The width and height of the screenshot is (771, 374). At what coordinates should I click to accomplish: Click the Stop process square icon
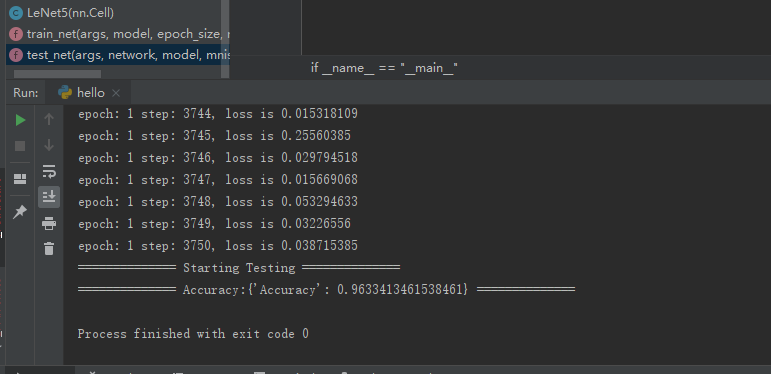20,146
